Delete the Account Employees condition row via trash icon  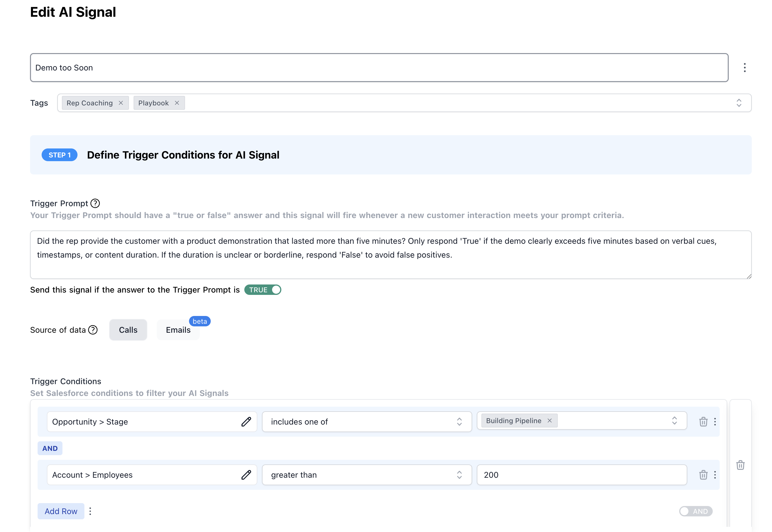click(x=703, y=475)
